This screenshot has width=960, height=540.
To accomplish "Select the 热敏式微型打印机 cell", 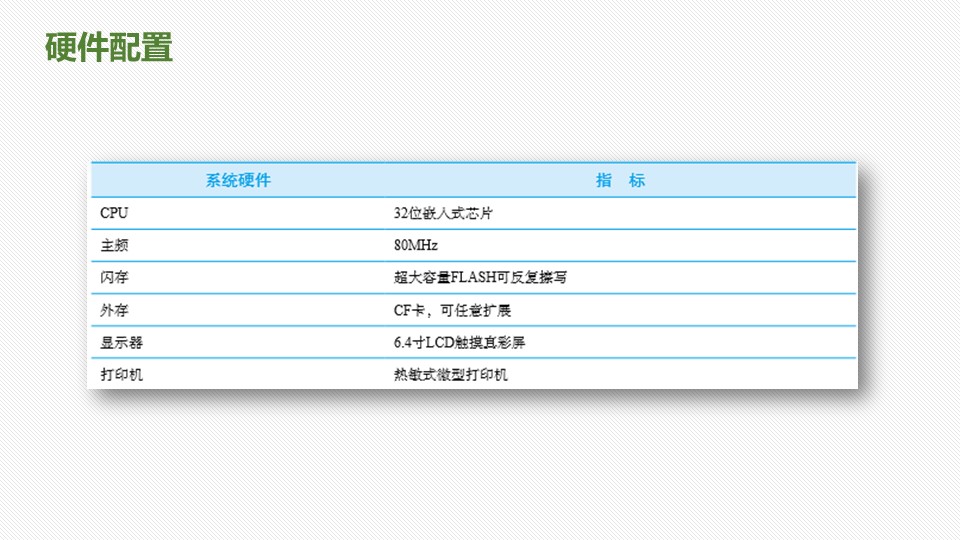I will (x=620, y=373).
